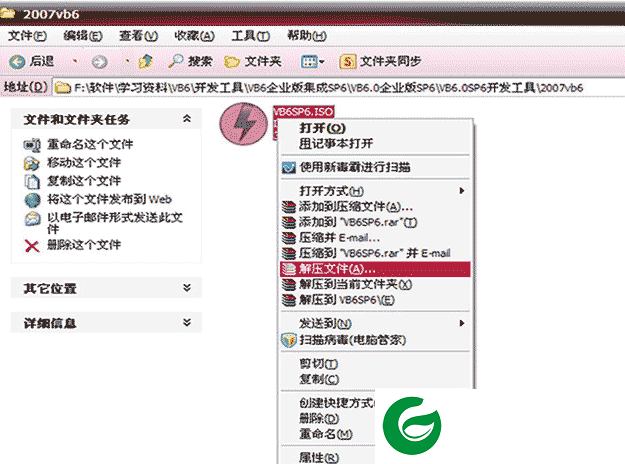Image resolution: width=625 pixels, height=464 pixels.
Task: Open the Search (搜索) toolbar button
Action: [x=190, y=61]
